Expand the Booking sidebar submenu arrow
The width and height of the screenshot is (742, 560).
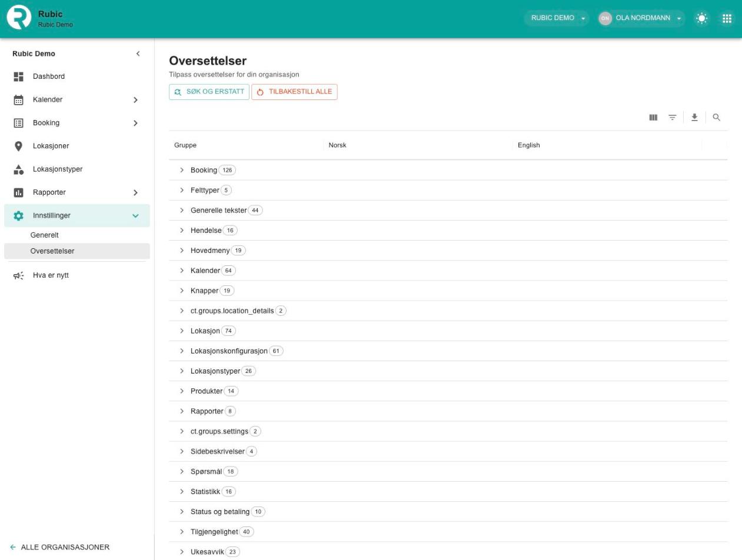pos(135,123)
